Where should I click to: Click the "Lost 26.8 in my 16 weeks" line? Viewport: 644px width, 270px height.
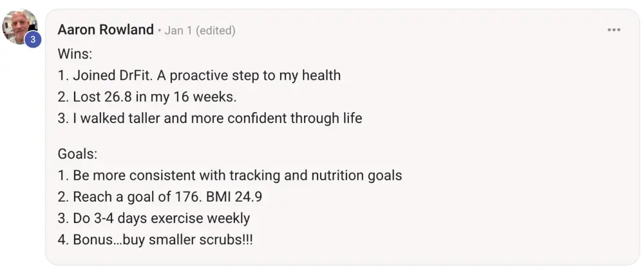click(x=147, y=97)
